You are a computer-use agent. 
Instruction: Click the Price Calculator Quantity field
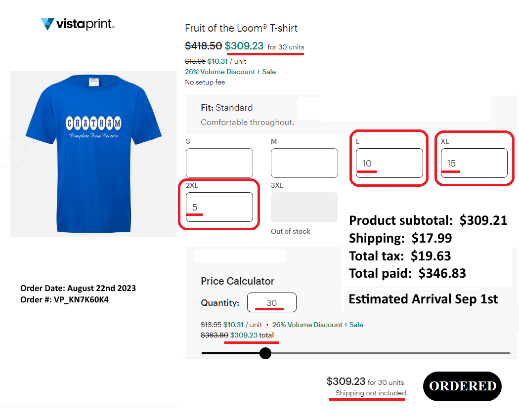tap(271, 303)
